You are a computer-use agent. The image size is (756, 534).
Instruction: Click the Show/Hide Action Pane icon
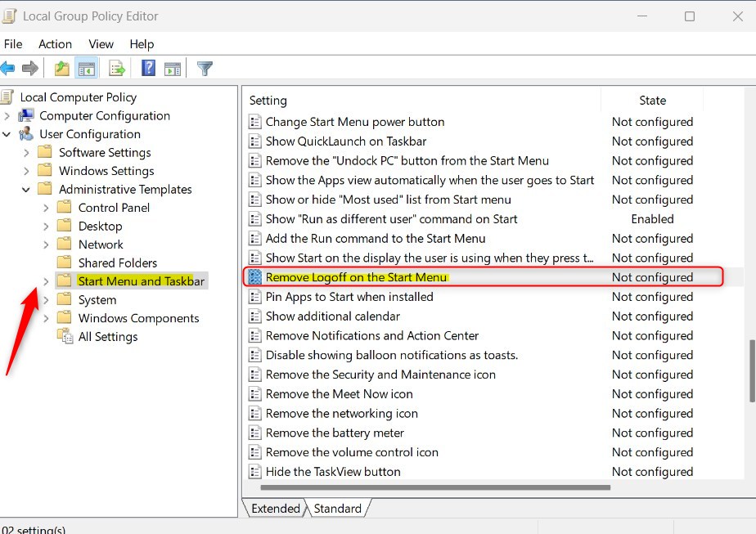[x=172, y=69]
